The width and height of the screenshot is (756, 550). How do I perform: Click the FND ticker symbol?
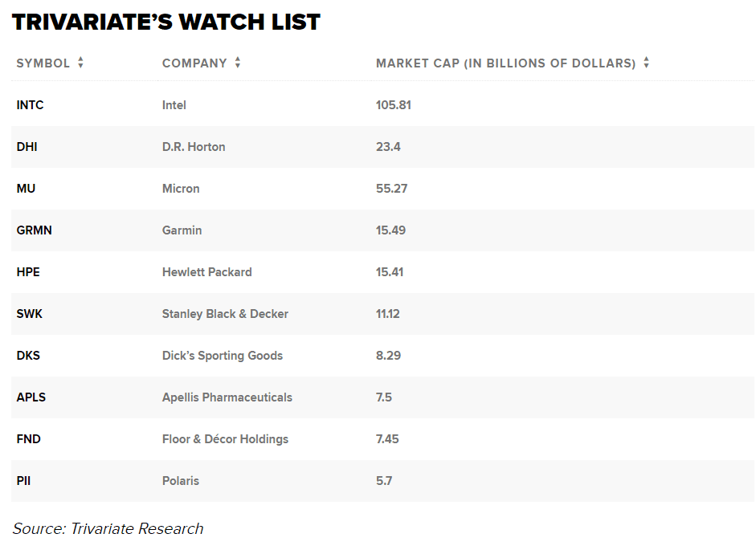point(28,439)
